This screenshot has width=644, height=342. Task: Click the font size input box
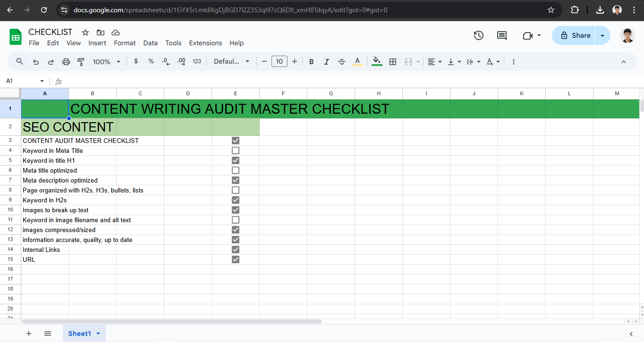point(280,61)
